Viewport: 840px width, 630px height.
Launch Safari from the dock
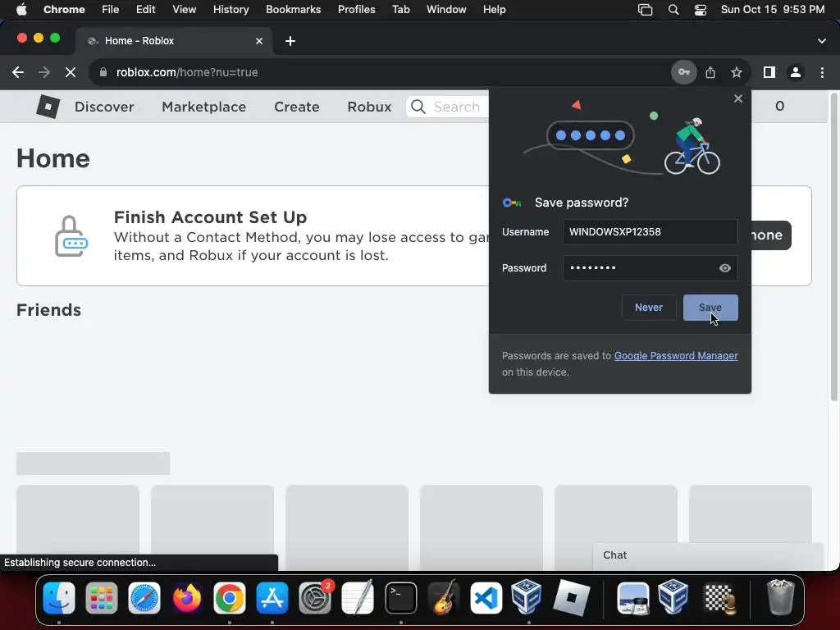144,598
